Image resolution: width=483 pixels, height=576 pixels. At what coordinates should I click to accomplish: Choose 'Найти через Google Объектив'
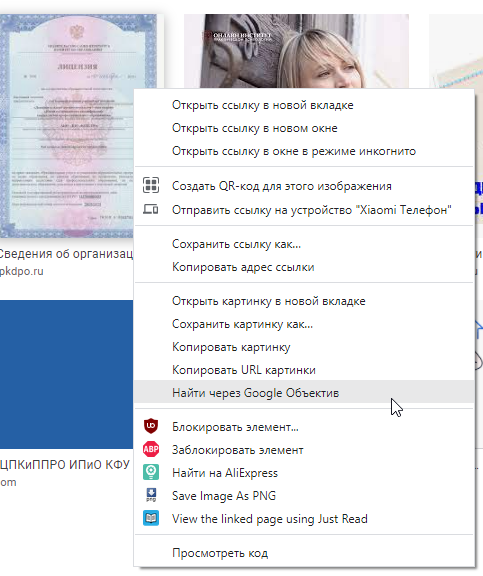click(305, 393)
